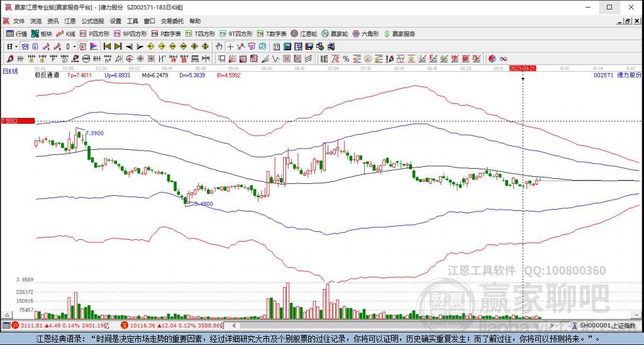Open the 公式选股 menu

(x=92, y=21)
